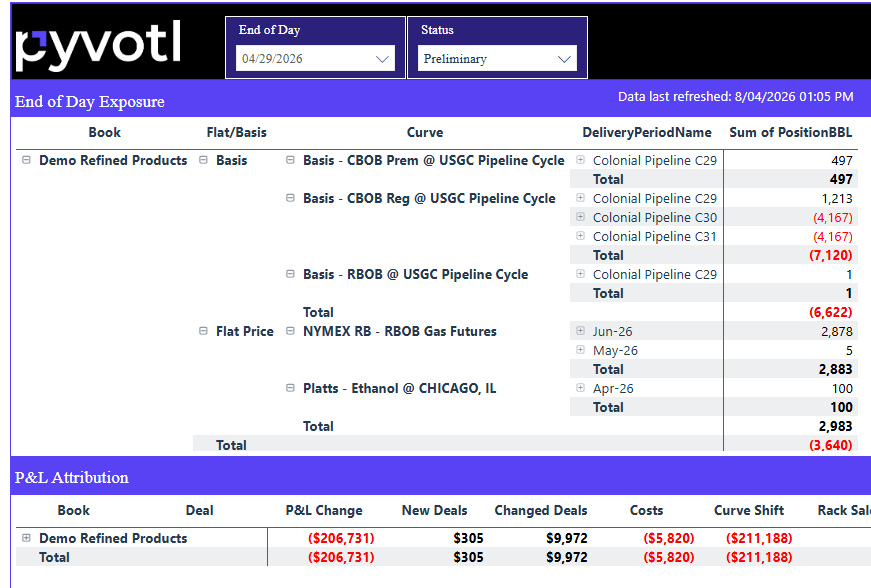Select ($206,731) P&L Change in Demo Refined Products row

(x=341, y=538)
